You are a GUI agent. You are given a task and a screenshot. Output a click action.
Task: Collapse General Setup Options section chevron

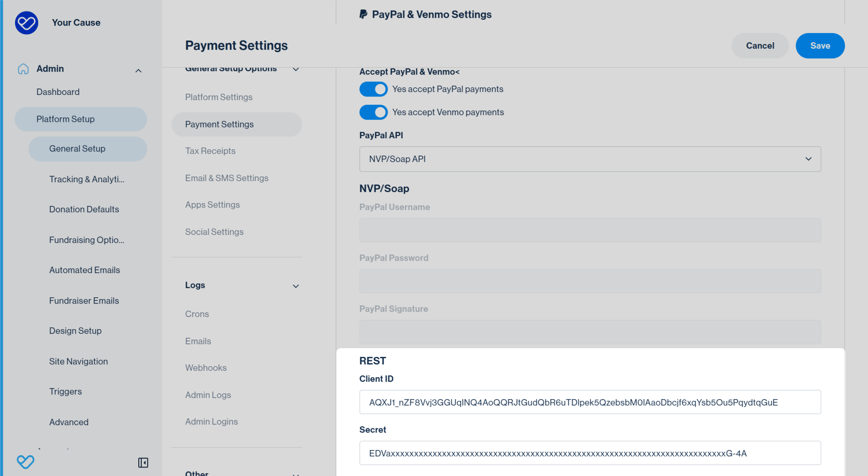point(296,69)
